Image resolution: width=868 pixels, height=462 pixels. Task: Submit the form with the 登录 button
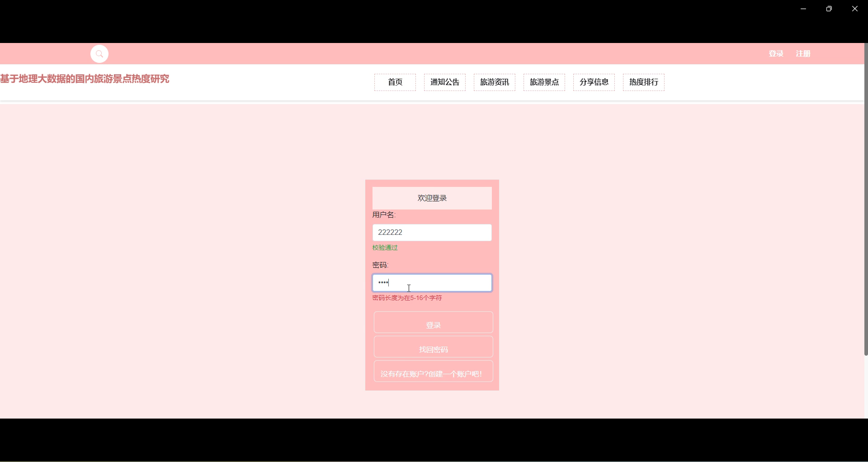click(434, 322)
